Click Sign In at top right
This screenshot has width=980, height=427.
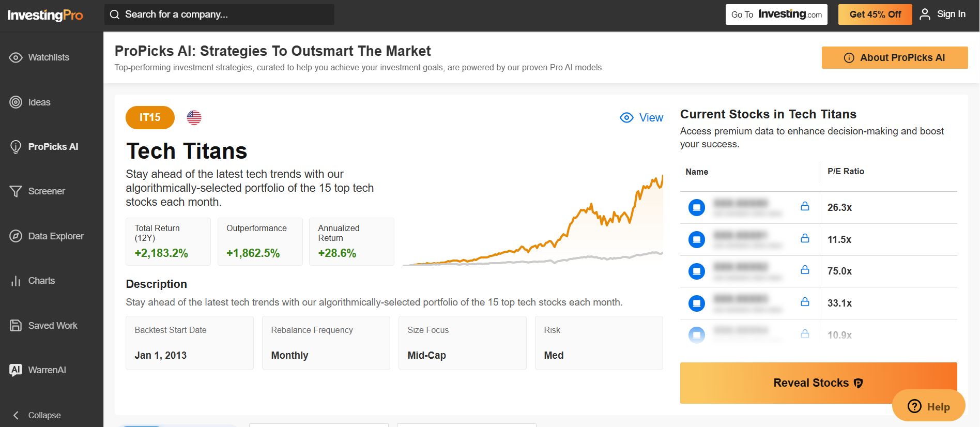[x=943, y=14]
